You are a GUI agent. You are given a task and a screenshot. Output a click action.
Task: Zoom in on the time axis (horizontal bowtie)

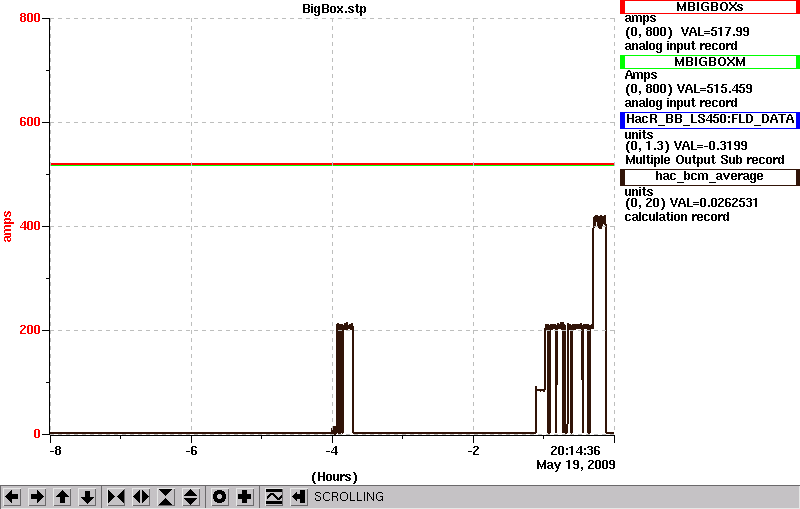coord(116,497)
